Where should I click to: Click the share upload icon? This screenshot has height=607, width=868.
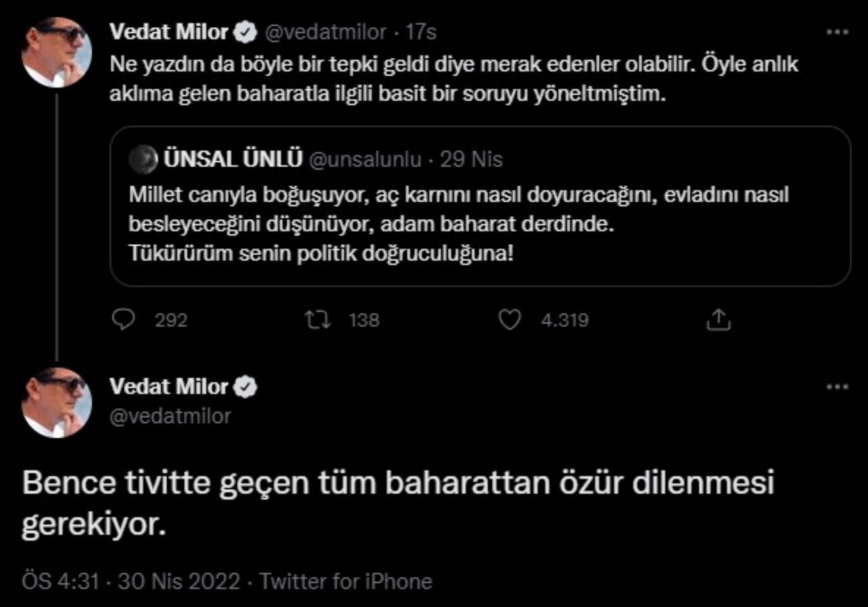718,319
